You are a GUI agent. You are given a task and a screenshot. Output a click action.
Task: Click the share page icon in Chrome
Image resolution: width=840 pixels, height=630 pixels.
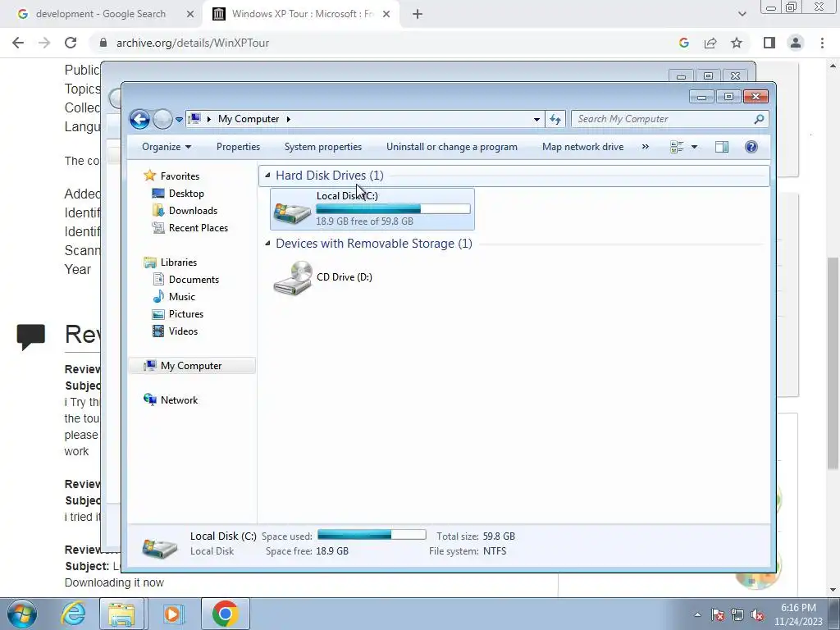710,43
